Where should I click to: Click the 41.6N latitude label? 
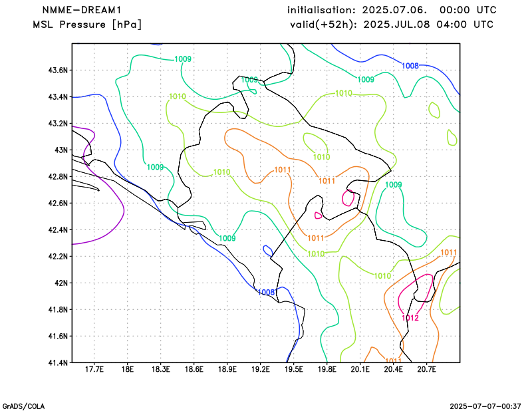click(x=58, y=337)
